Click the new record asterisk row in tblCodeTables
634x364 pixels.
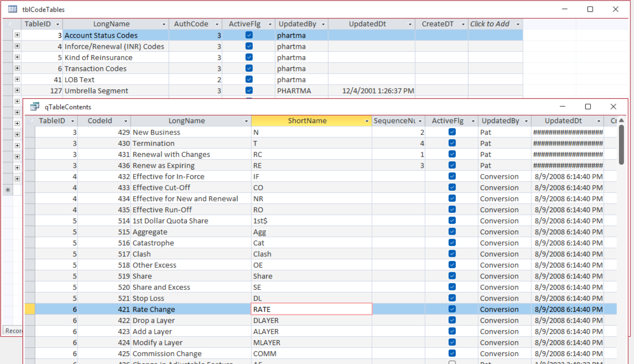[8, 190]
